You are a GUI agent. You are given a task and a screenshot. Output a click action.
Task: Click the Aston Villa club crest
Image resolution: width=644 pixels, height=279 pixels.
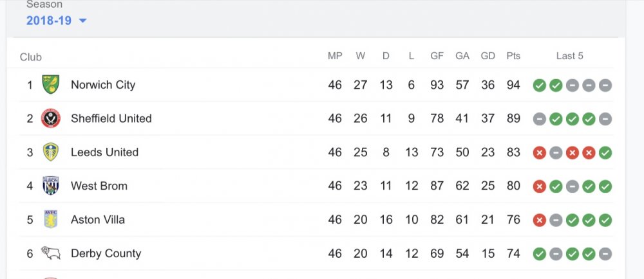pos(51,220)
